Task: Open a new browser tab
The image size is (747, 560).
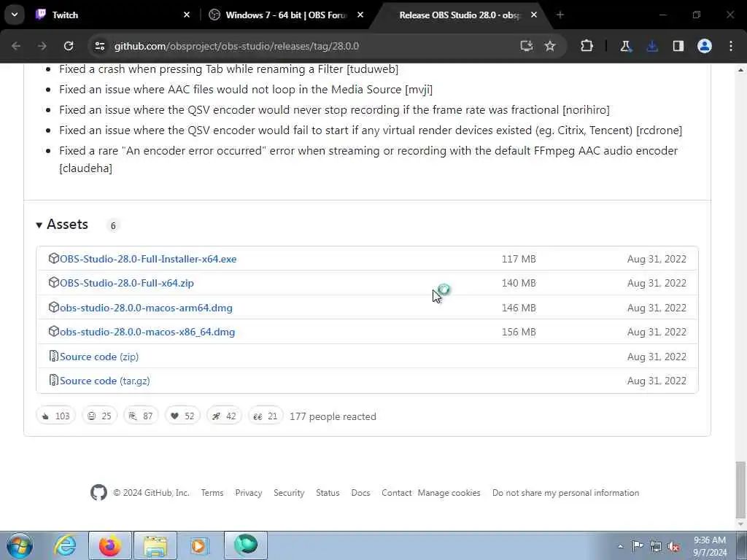Action: (x=560, y=15)
